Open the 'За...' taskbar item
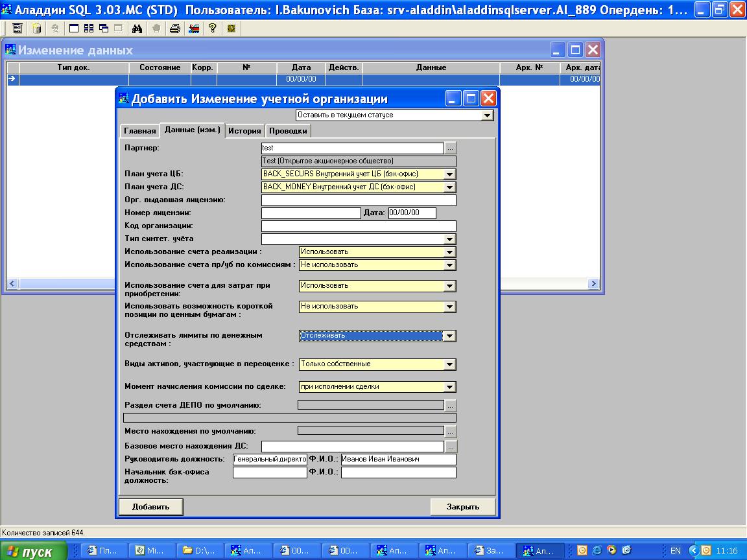This screenshot has width=747, height=560. 492,551
